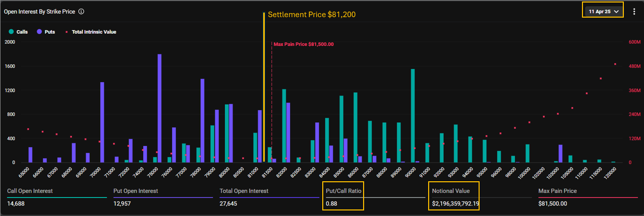Click the put bar at 70000 strike
This screenshot has height=216, width=644.
tap(102, 122)
